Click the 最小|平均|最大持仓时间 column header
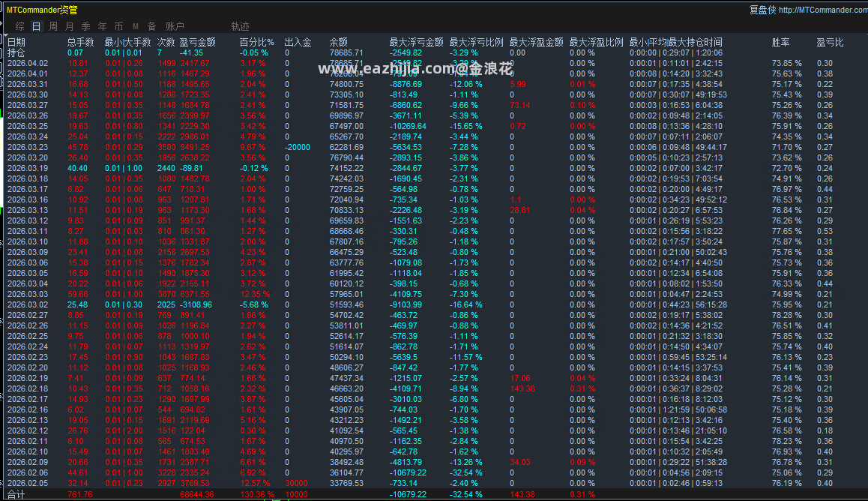The height and width of the screenshot is (501, 868). coord(676,42)
